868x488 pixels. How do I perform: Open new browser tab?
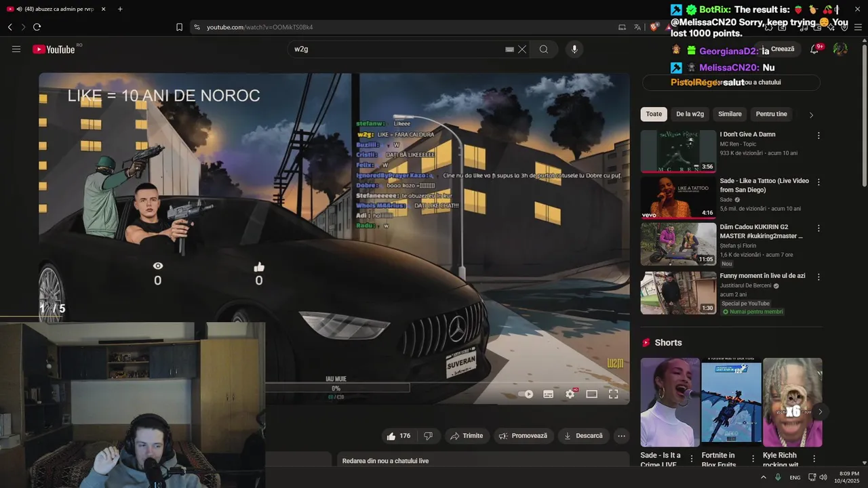click(x=120, y=9)
